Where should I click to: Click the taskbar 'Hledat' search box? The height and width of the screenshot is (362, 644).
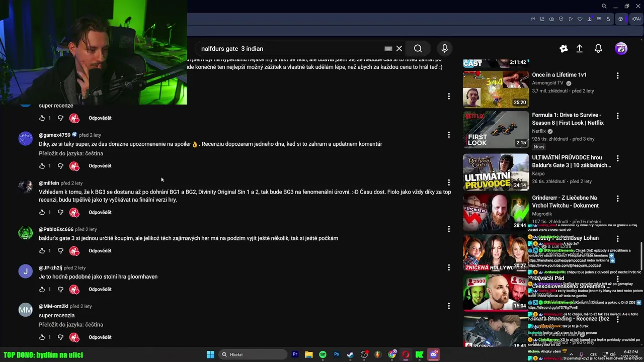click(x=252, y=354)
